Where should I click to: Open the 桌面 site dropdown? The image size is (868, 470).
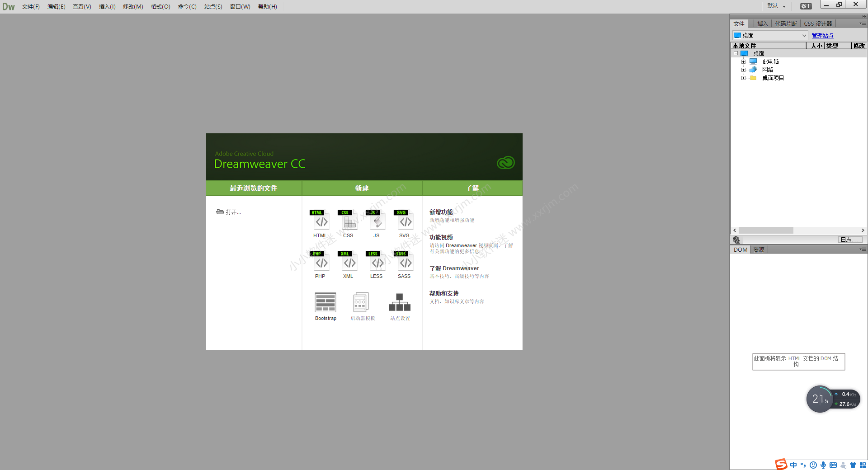[770, 35]
